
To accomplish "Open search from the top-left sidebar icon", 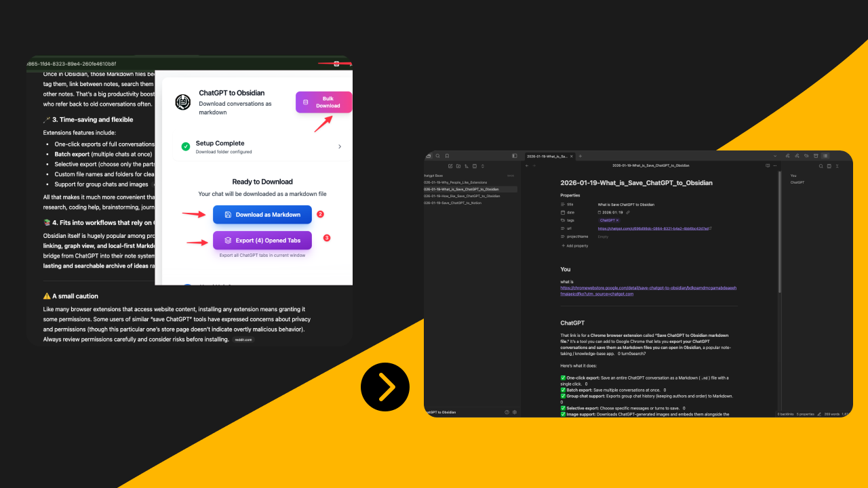I will point(437,155).
